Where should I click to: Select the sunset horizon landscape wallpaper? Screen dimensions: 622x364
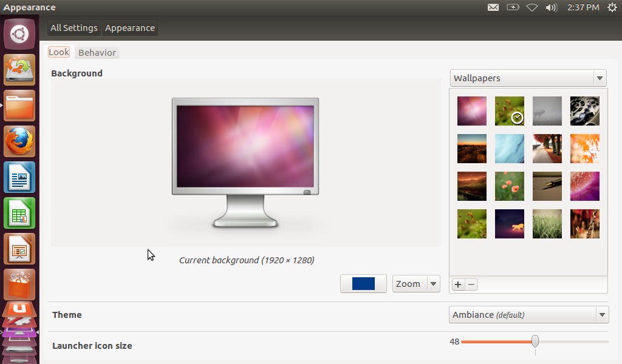click(471, 149)
